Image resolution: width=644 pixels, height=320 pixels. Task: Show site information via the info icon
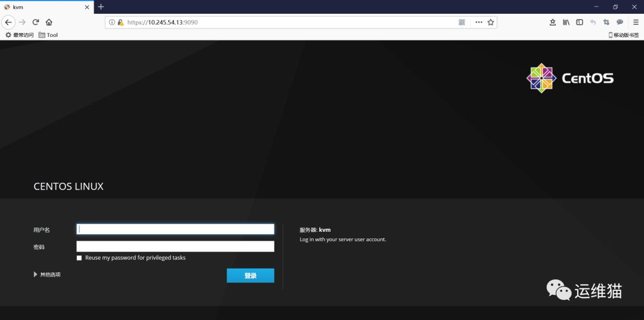(112, 22)
